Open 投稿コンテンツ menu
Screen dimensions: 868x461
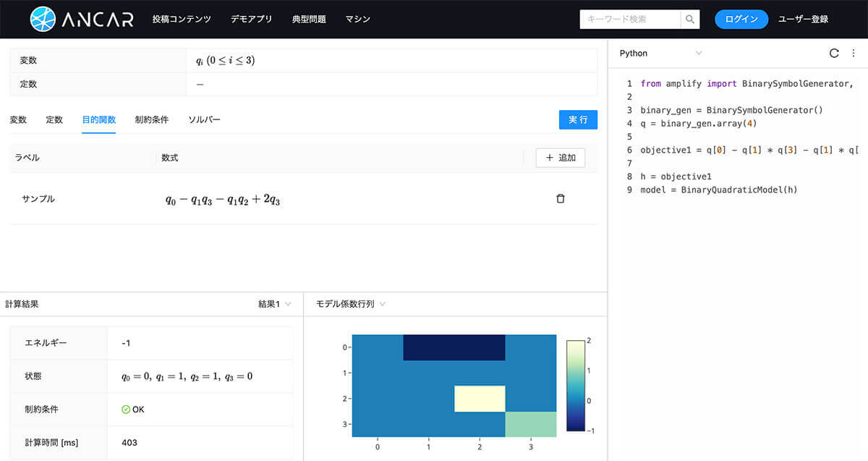coord(182,20)
